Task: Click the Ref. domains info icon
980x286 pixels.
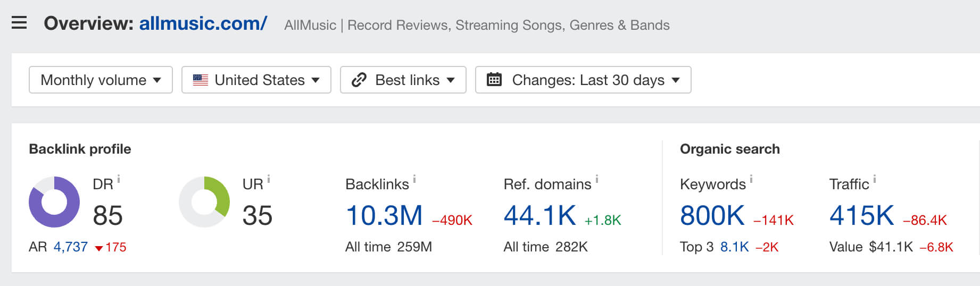Action: coord(597,180)
